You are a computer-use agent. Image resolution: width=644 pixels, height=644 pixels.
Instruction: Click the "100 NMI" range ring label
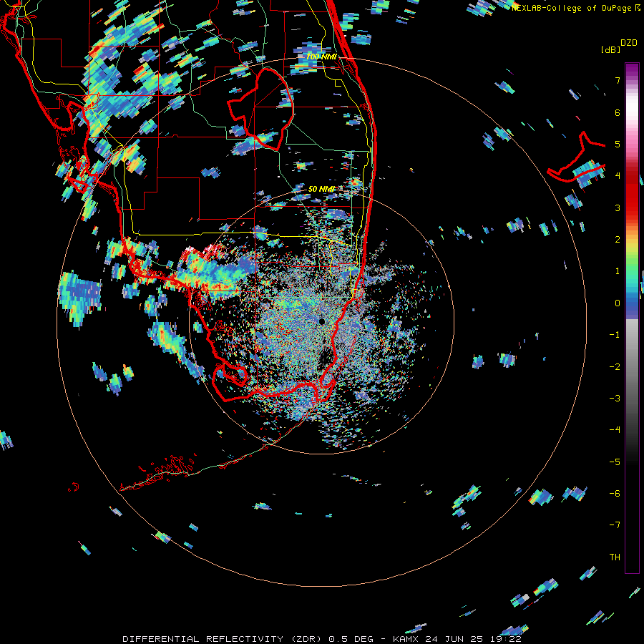(321, 57)
